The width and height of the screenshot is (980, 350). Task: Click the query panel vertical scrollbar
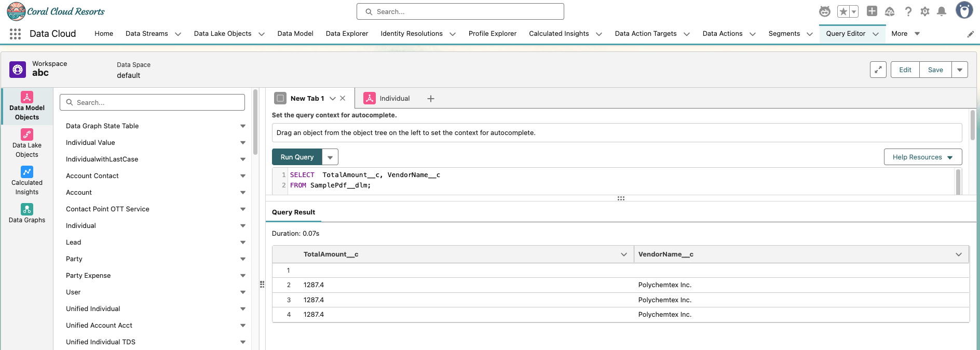(973, 125)
